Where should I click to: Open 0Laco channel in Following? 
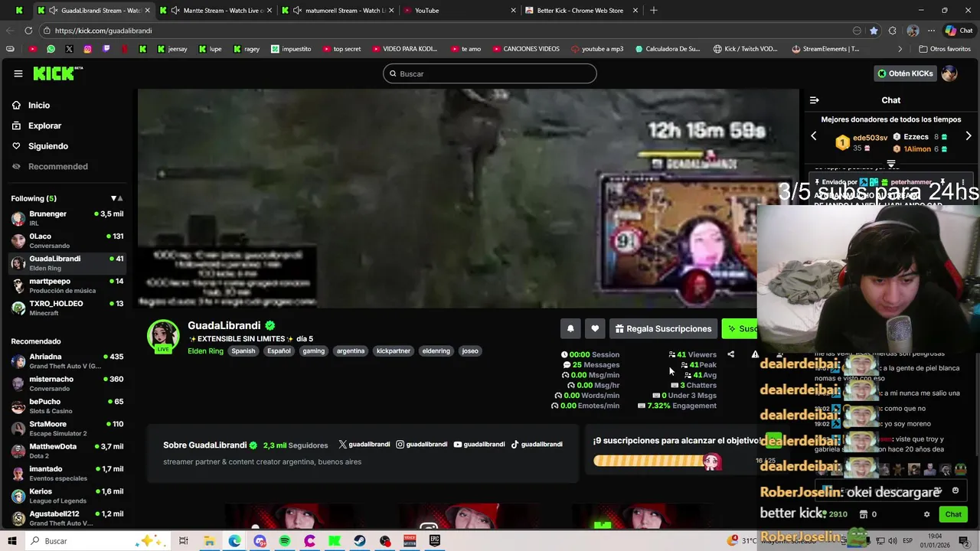(x=67, y=241)
